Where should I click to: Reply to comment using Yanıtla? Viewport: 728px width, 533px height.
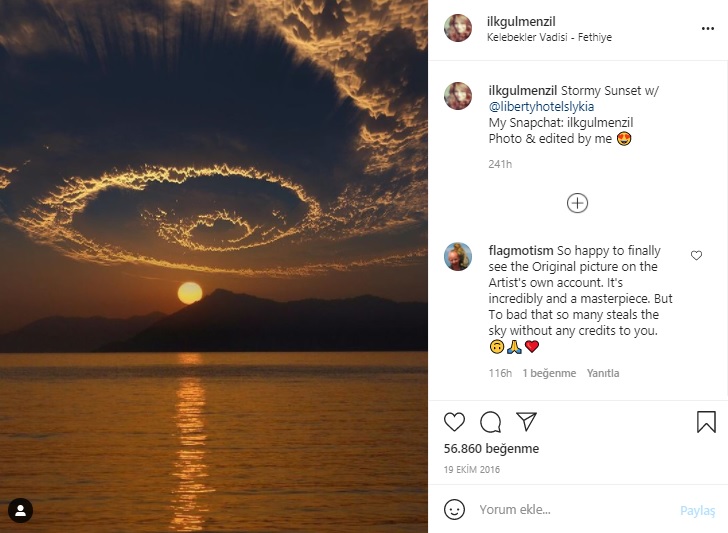click(x=603, y=373)
